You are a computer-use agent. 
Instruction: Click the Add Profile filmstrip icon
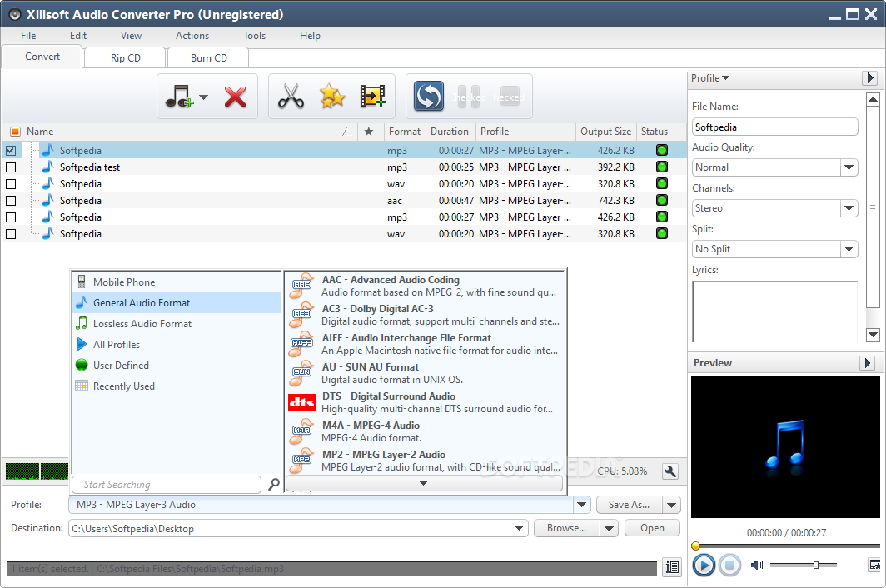tap(373, 96)
